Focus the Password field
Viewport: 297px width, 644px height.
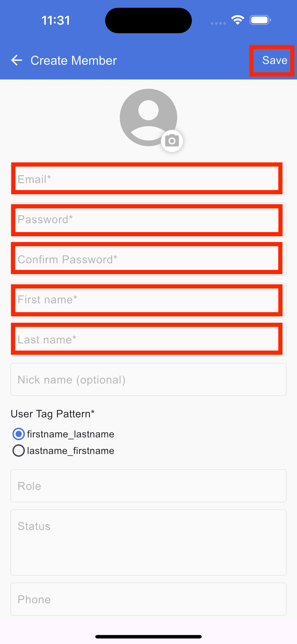click(x=148, y=219)
